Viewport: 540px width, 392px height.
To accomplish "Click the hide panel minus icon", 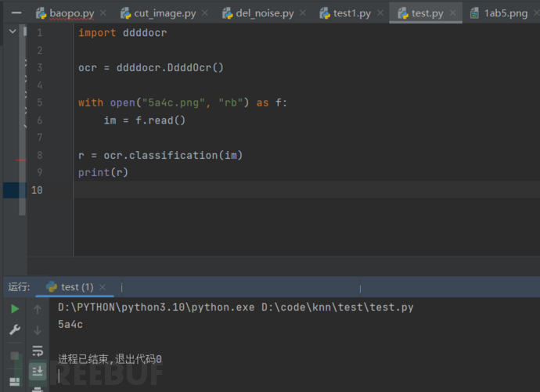I will [x=16, y=13].
